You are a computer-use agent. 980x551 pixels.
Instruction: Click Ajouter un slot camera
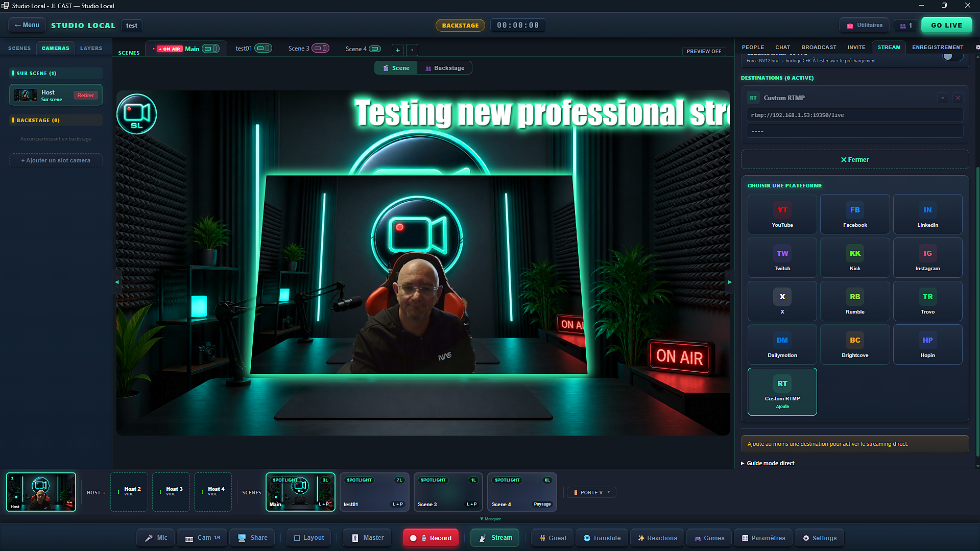coord(56,160)
